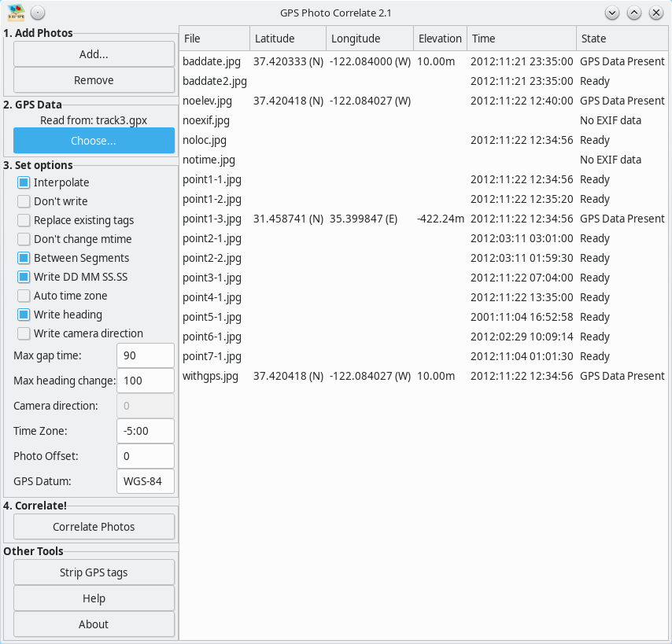Focus the Max gap time field

[x=145, y=355]
